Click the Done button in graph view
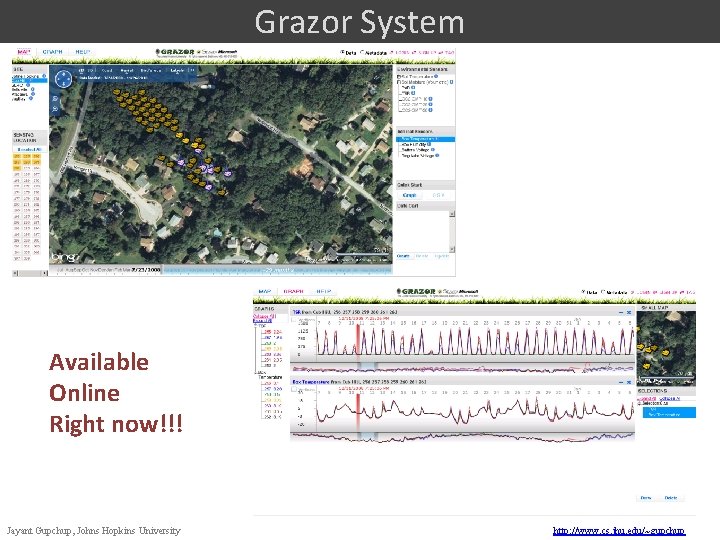Viewport: 720px width, 540px height. pos(646,498)
